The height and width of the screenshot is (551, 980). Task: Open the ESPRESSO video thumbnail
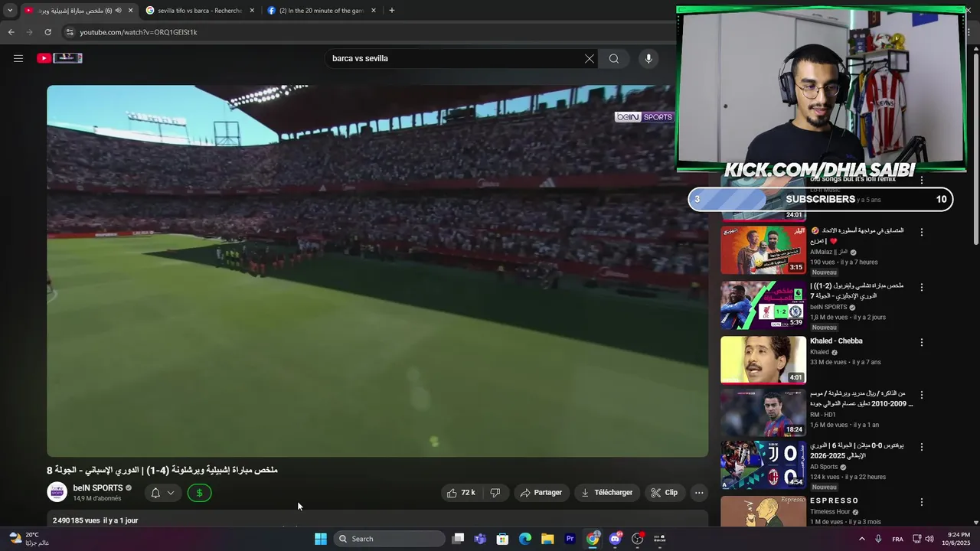pos(763,511)
